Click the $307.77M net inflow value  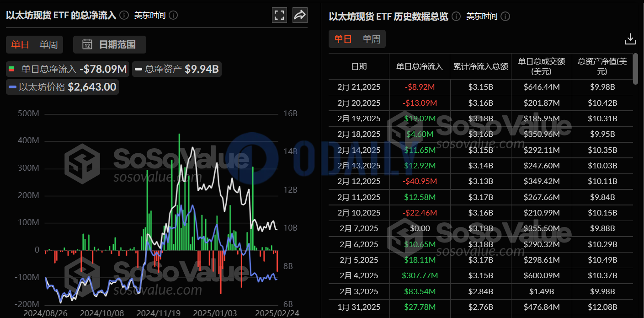(420, 275)
